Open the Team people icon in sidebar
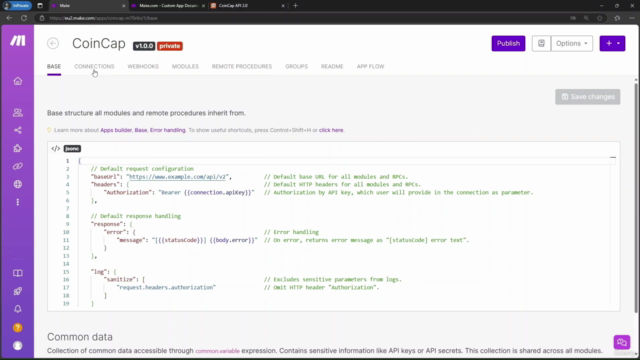The width and height of the screenshot is (640, 360). (18, 112)
